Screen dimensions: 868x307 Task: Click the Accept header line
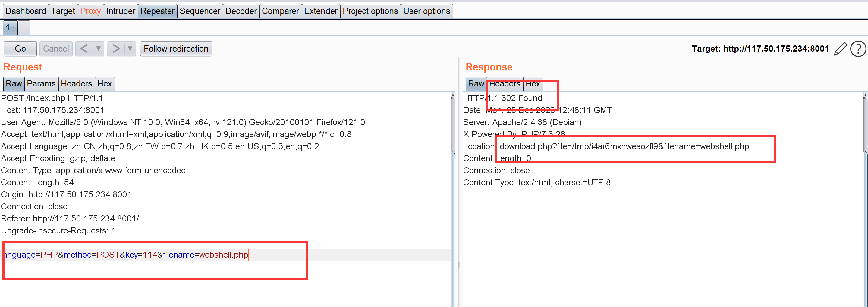(x=176, y=134)
